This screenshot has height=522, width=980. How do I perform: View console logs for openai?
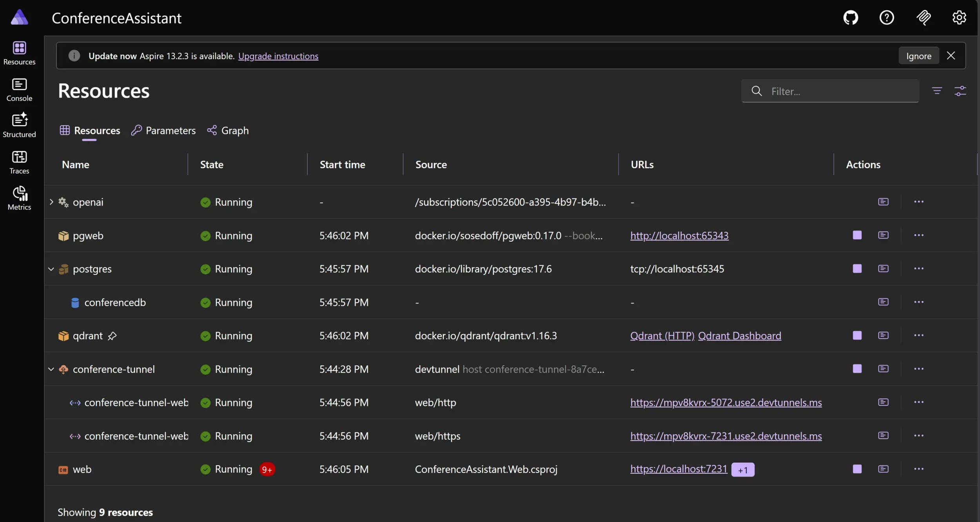883,202
